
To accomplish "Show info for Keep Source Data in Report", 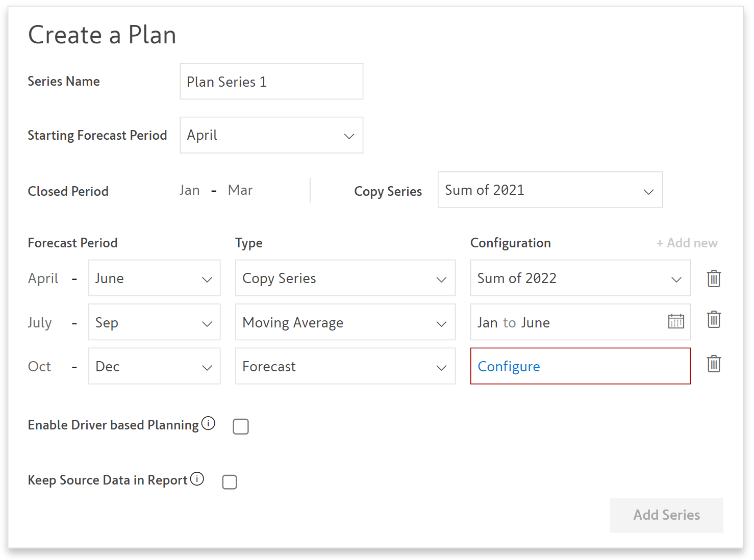I will coord(197,479).
